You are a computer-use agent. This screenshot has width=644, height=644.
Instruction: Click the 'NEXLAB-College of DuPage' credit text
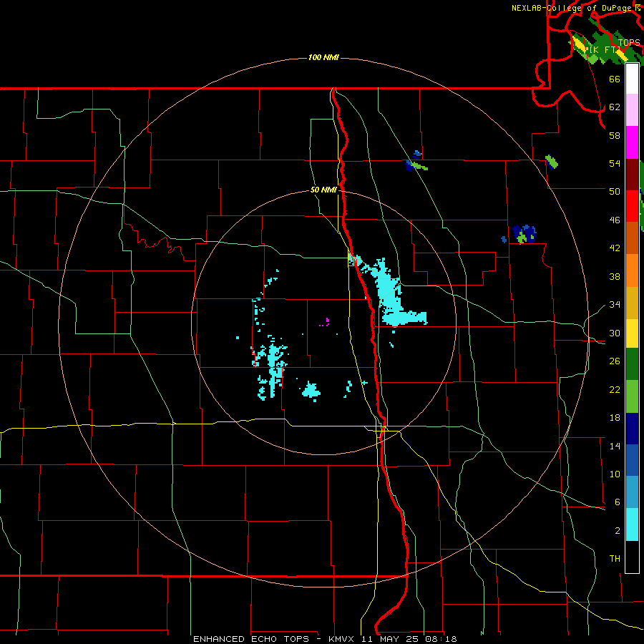tap(571, 8)
